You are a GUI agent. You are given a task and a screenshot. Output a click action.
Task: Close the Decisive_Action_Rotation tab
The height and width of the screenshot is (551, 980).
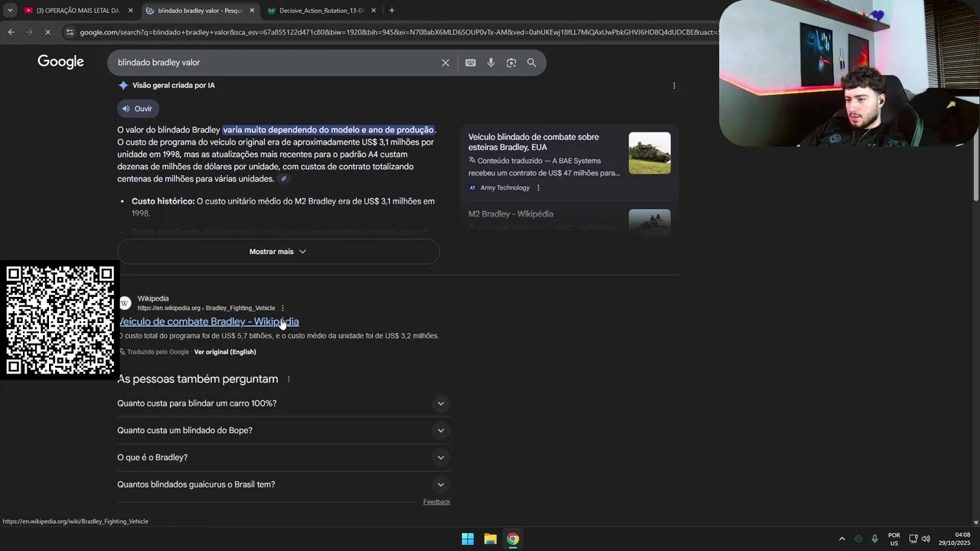374,11
